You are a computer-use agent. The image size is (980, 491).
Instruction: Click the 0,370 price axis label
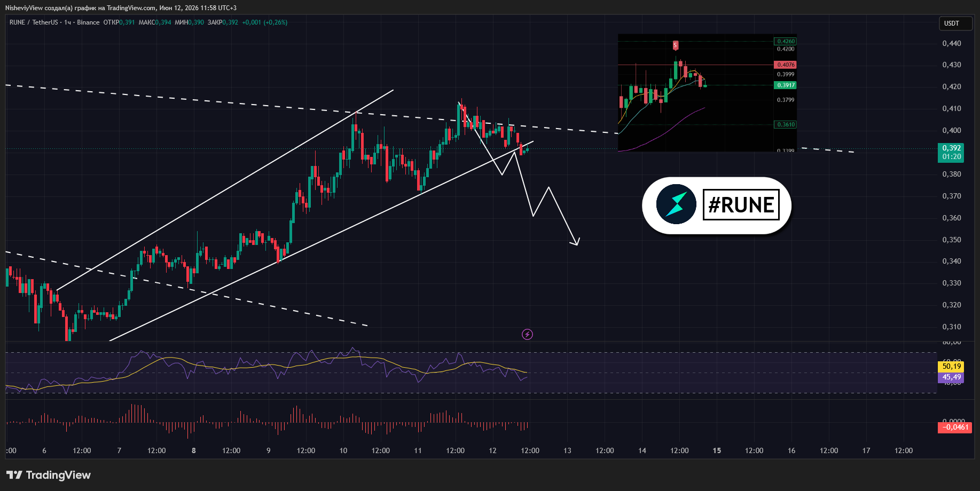tap(952, 196)
